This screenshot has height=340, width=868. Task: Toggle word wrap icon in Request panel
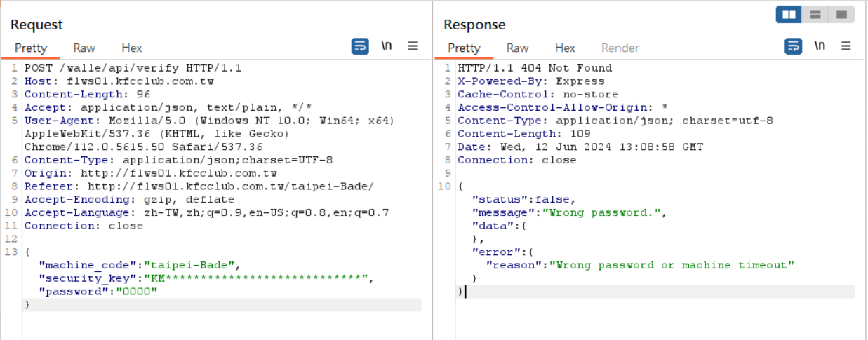pos(359,46)
